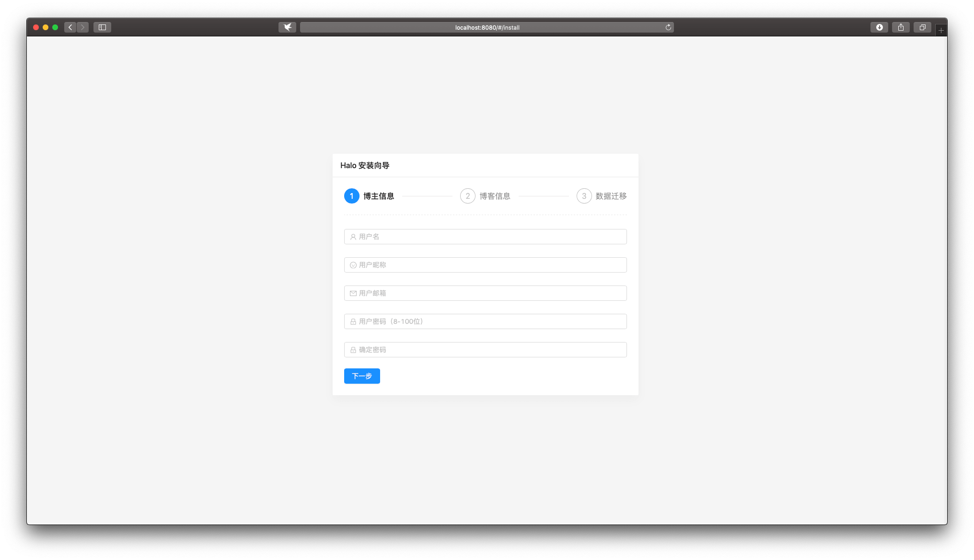This screenshot has height=560, width=974.
Task: Toggle the Safari sidebar icon
Action: 102,27
